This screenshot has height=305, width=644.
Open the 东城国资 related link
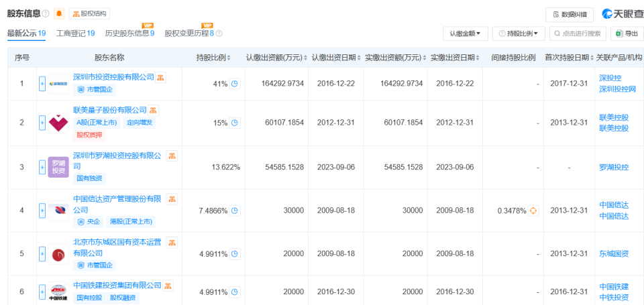tap(614, 254)
